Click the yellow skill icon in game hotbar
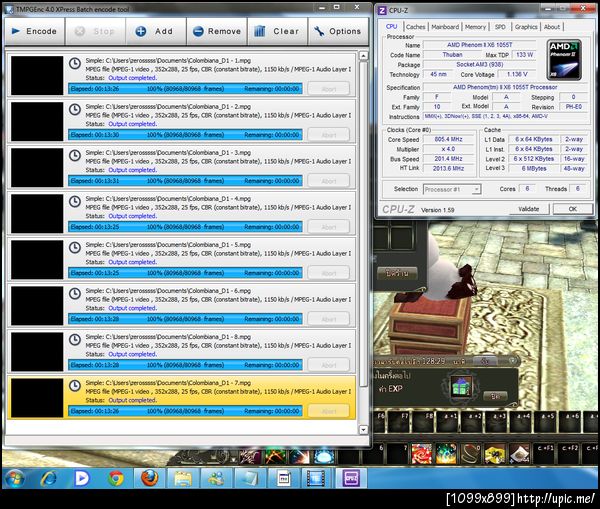Viewport: 600px width, 509px height. click(495, 454)
